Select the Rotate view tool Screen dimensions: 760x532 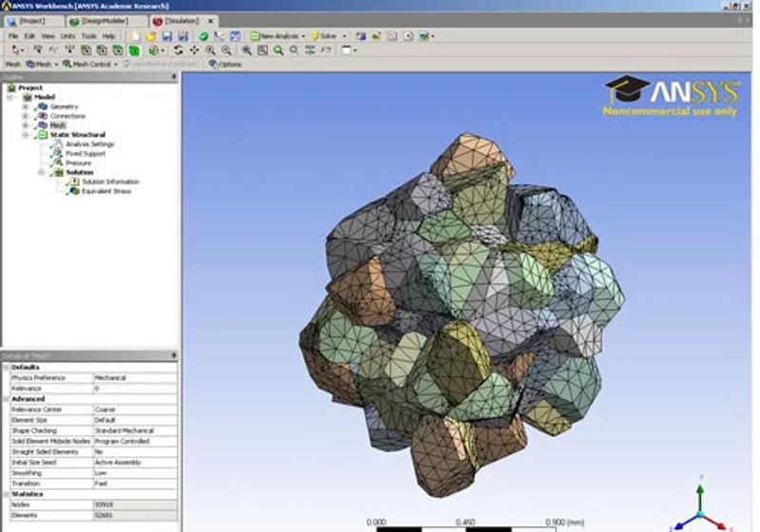tap(179, 50)
